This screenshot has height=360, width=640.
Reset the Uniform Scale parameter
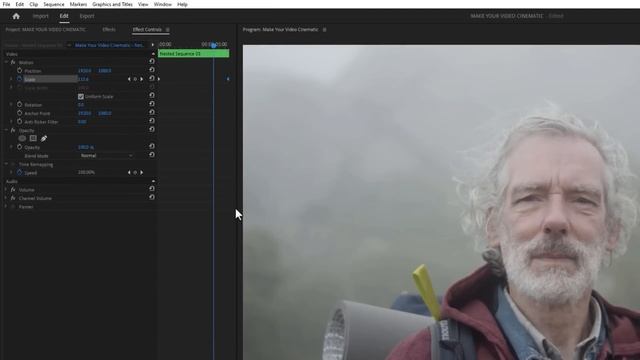(152, 96)
